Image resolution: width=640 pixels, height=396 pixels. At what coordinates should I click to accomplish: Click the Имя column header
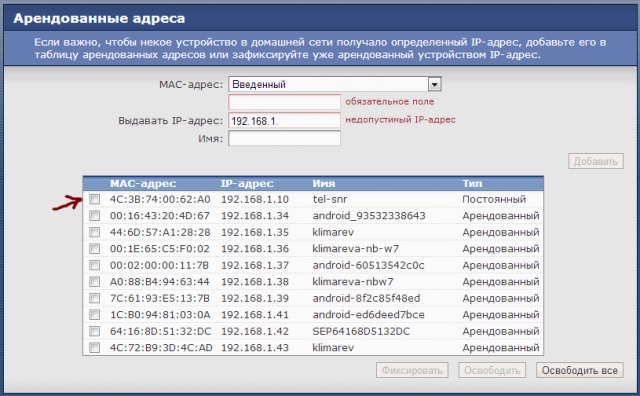click(x=324, y=184)
